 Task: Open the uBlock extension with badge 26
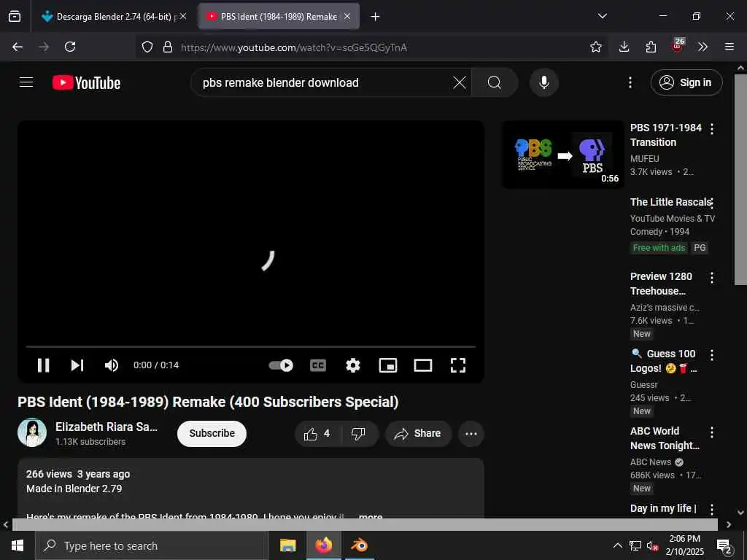coord(678,45)
